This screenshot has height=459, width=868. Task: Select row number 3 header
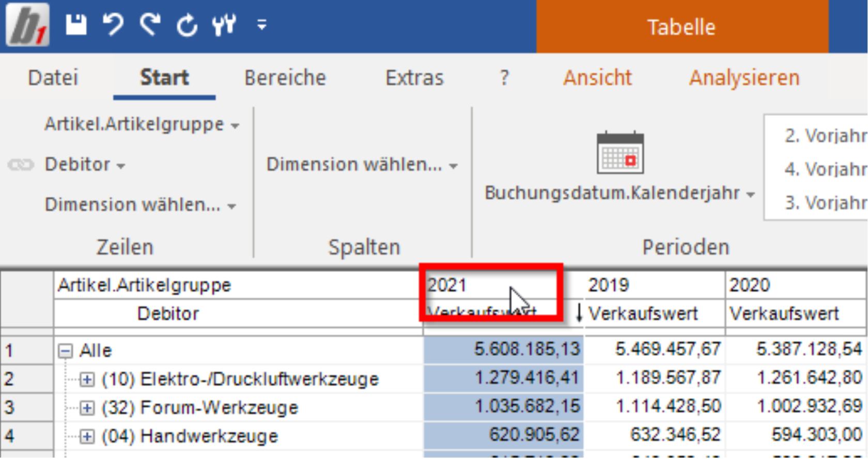tap(27, 407)
